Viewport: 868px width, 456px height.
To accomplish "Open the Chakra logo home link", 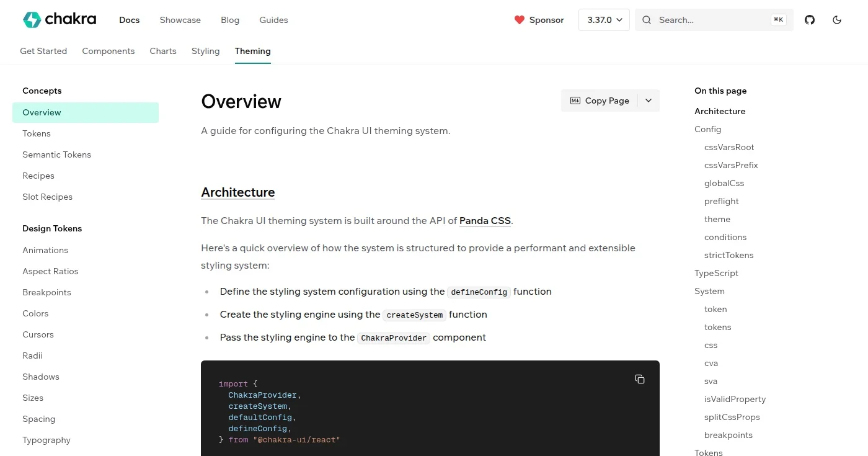I will point(60,20).
